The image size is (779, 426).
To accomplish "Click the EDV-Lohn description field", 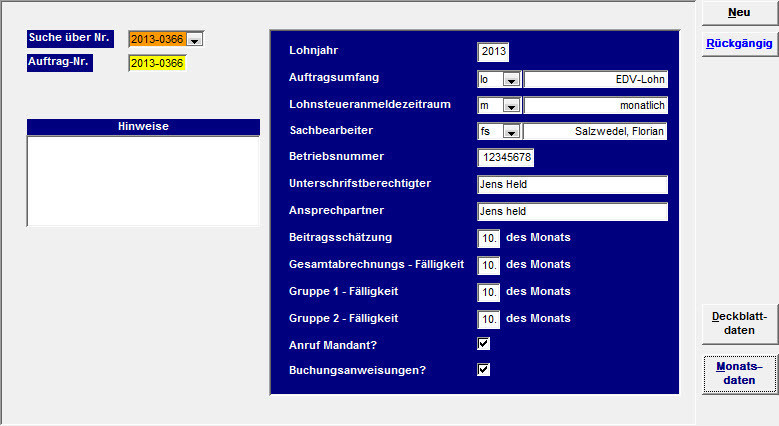I will point(595,80).
